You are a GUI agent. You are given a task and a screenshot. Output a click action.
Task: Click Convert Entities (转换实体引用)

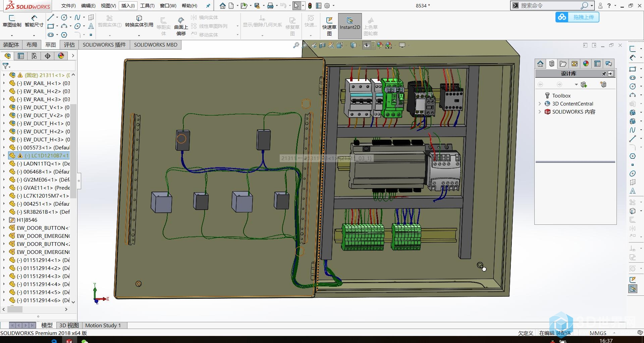click(x=139, y=21)
